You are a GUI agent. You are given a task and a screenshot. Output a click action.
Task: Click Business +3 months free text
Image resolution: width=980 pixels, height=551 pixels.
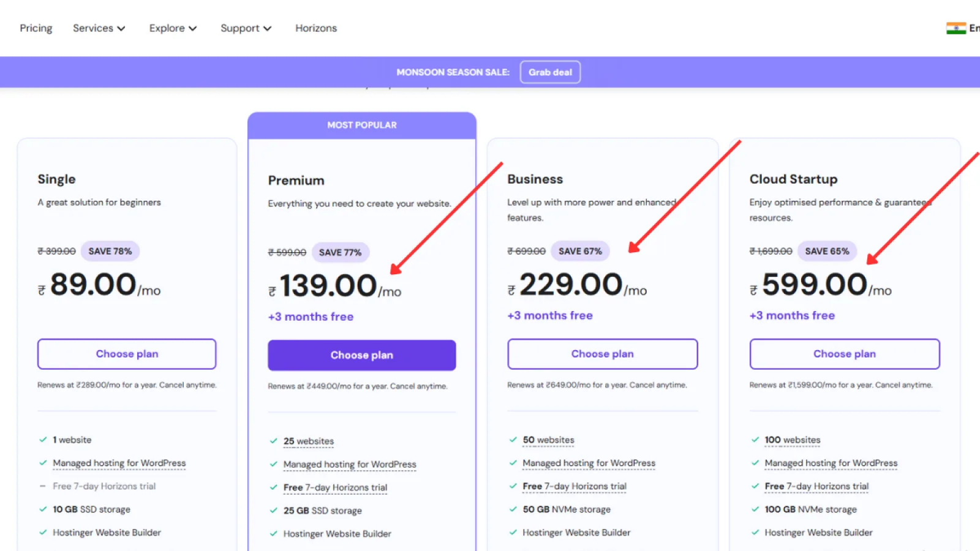point(550,316)
